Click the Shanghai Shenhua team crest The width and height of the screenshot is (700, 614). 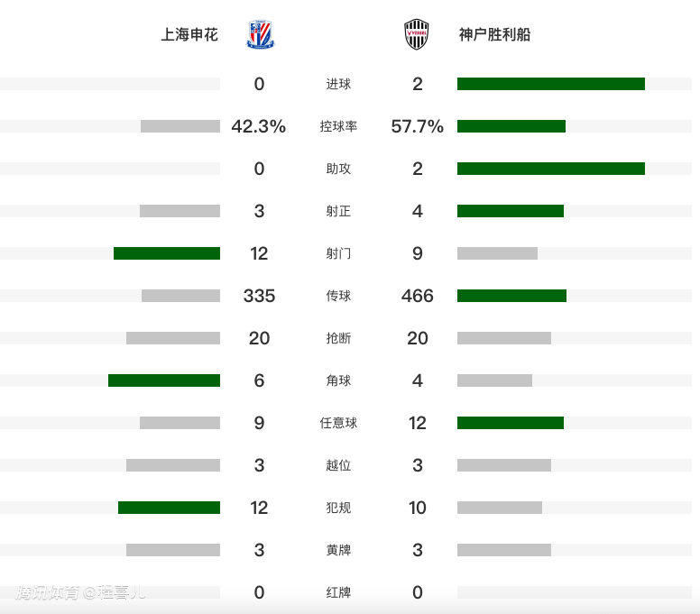coord(262,35)
